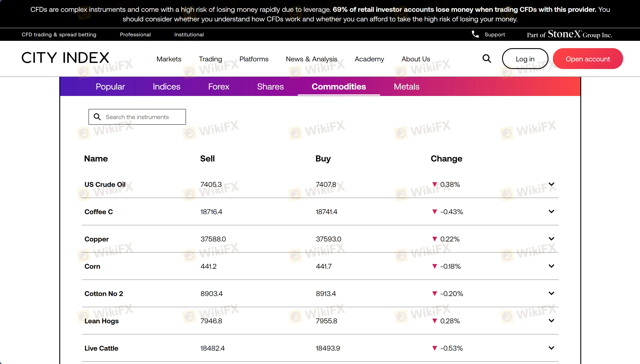Switch to the Shares tab
This screenshot has width=640, height=364.
(x=270, y=87)
